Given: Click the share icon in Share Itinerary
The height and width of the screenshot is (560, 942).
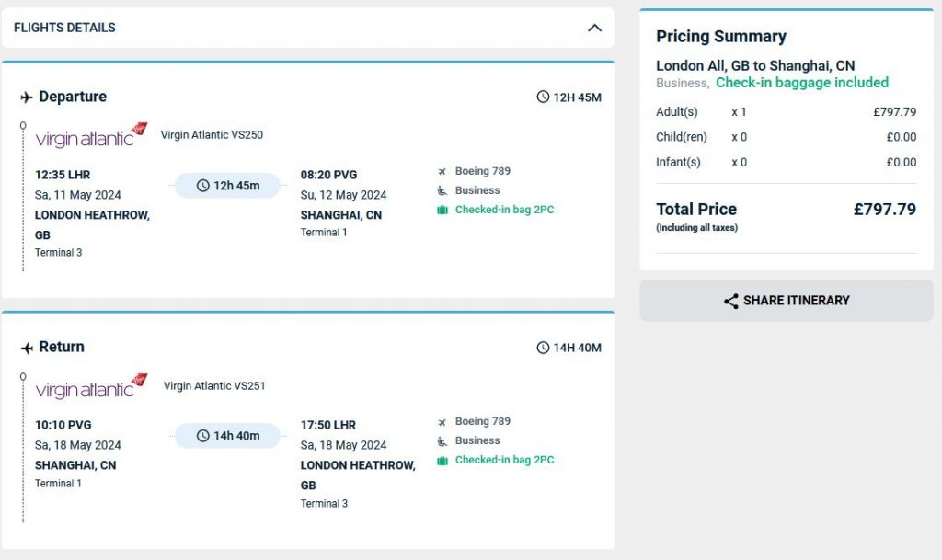Looking at the screenshot, I should click(x=731, y=301).
